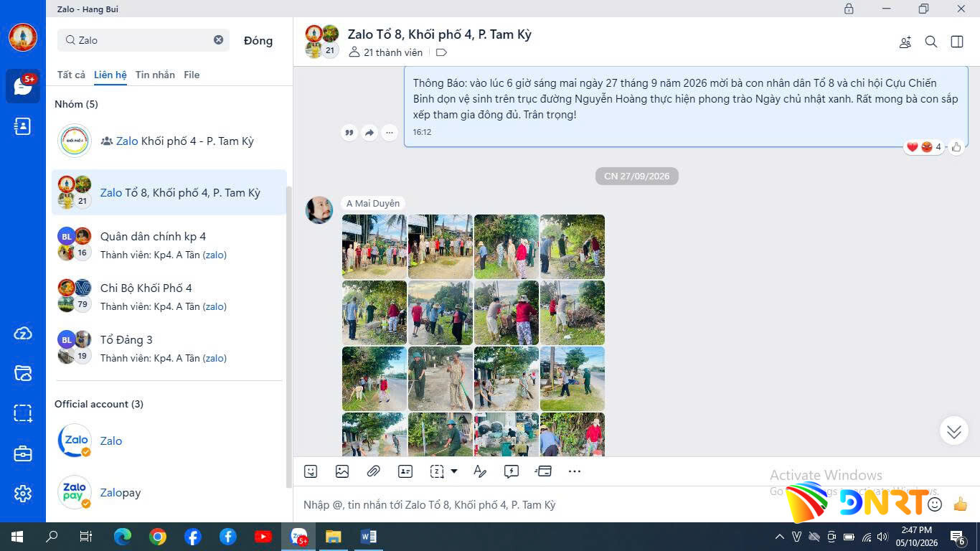Click the screenshot capture icon in chat toolbar
Viewport: 980px width, 551px height.
tap(437, 471)
